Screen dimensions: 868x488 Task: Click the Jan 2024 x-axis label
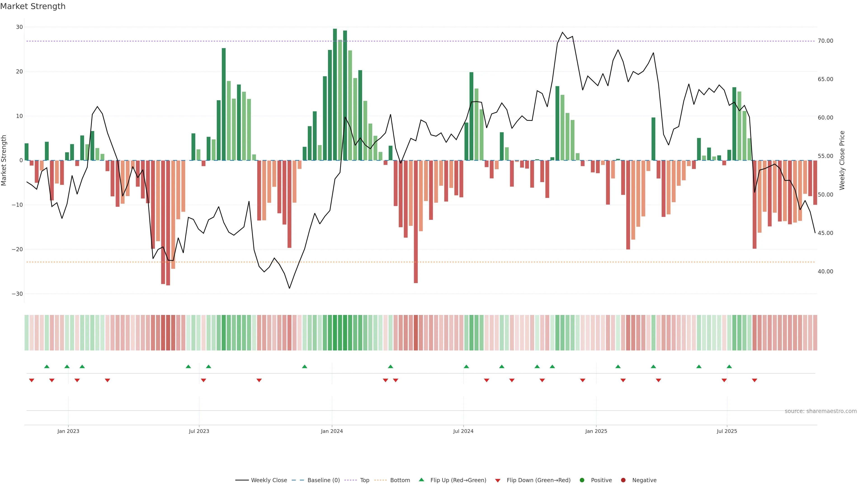tap(332, 431)
